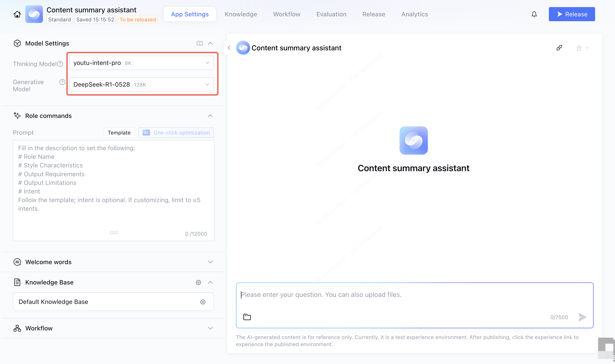Open the notifications bell
The height and width of the screenshot is (364, 615).
coord(534,14)
